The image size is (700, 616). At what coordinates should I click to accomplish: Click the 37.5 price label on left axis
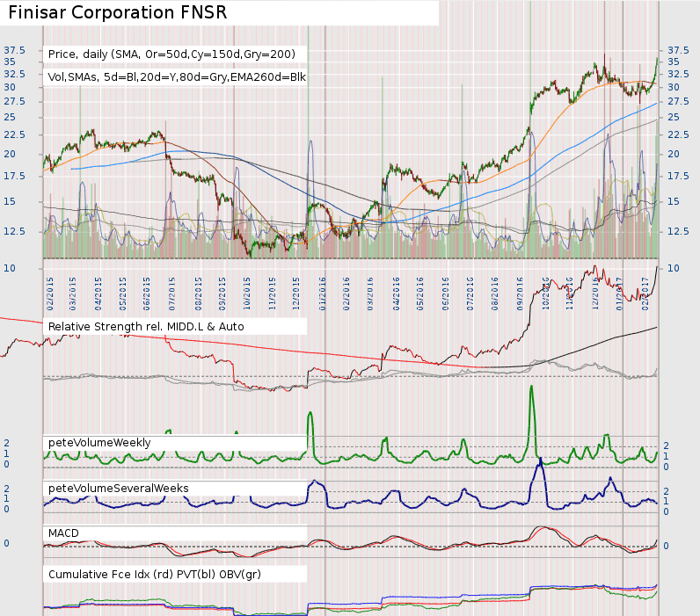15,50
